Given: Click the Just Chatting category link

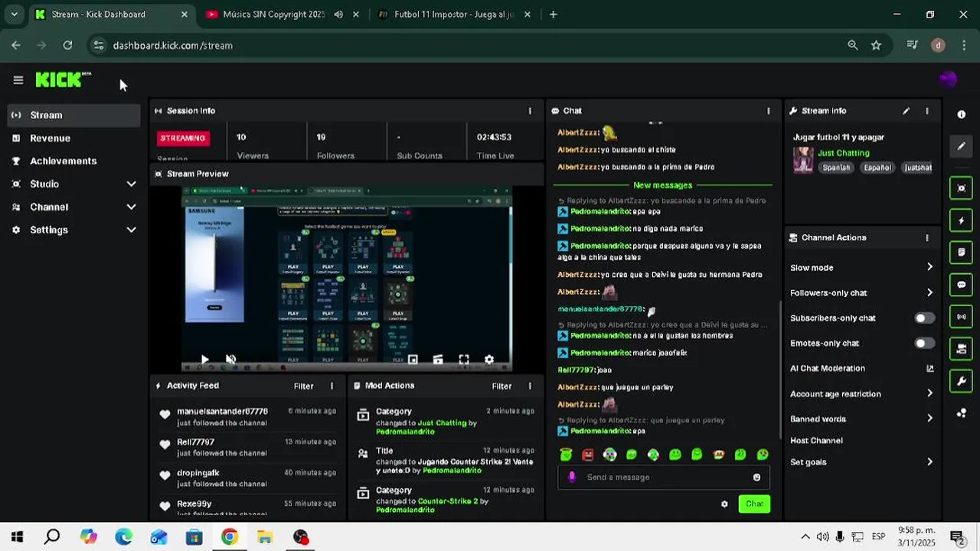Looking at the screenshot, I should tap(843, 153).
